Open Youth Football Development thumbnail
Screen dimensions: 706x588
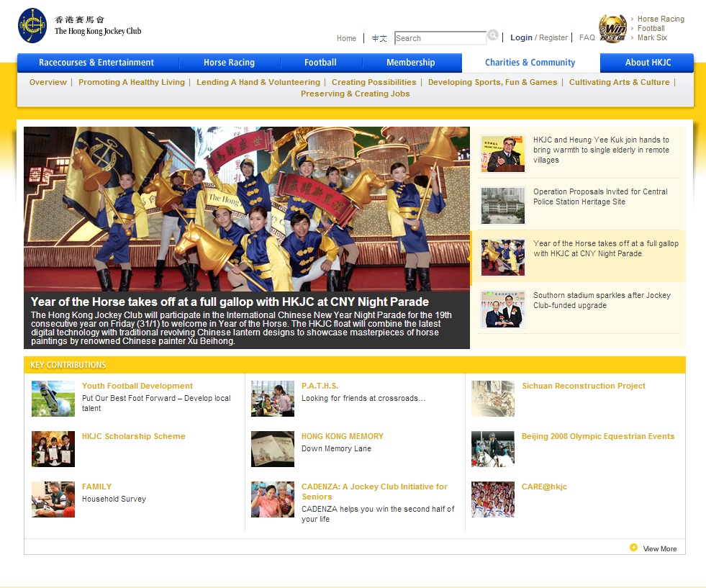click(x=53, y=399)
